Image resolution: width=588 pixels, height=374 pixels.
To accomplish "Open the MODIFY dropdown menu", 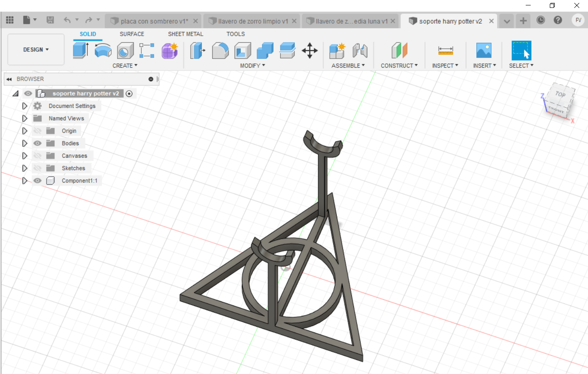I will [x=252, y=66].
